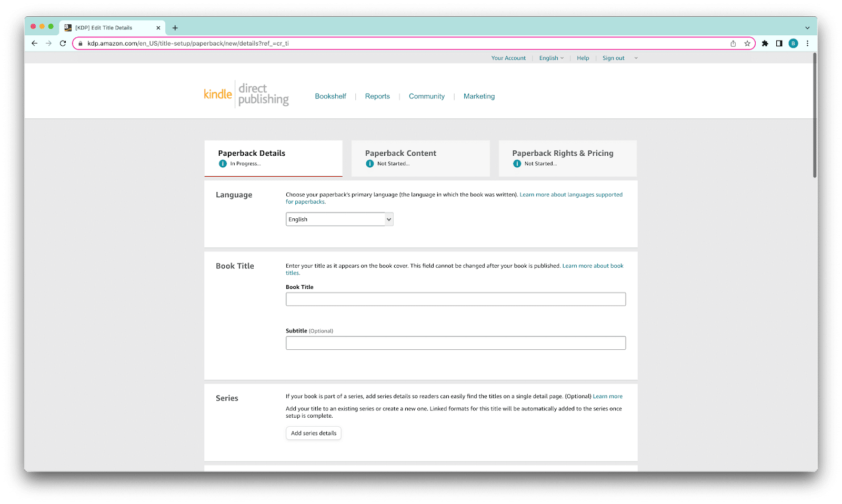Open Learn more about languages supported link

(571, 195)
